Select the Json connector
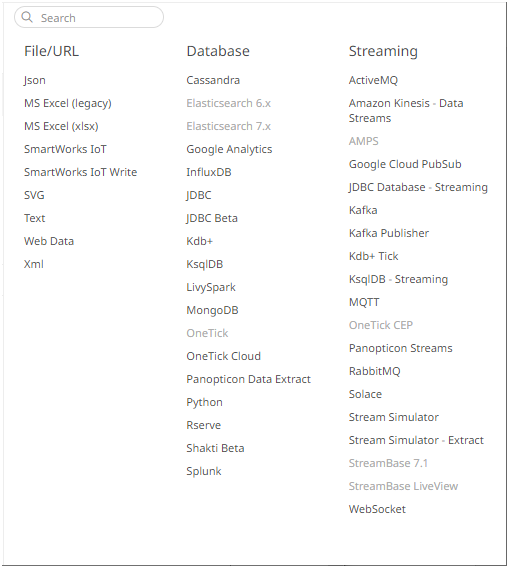Image resolution: width=510 pixels, height=569 pixels. click(x=35, y=80)
